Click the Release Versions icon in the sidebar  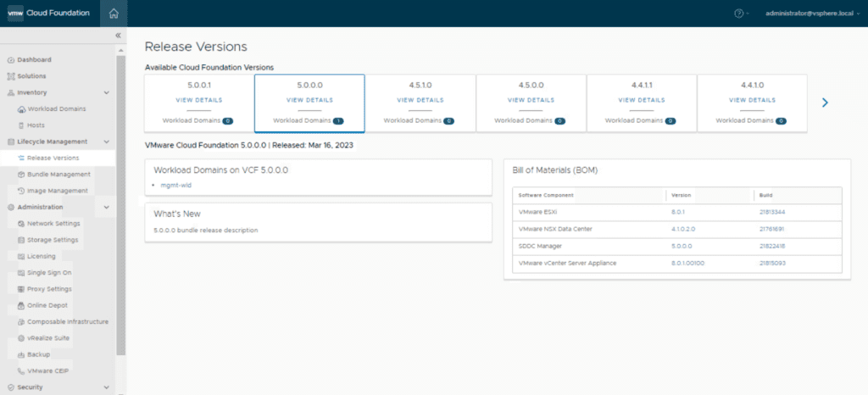(x=21, y=159)
